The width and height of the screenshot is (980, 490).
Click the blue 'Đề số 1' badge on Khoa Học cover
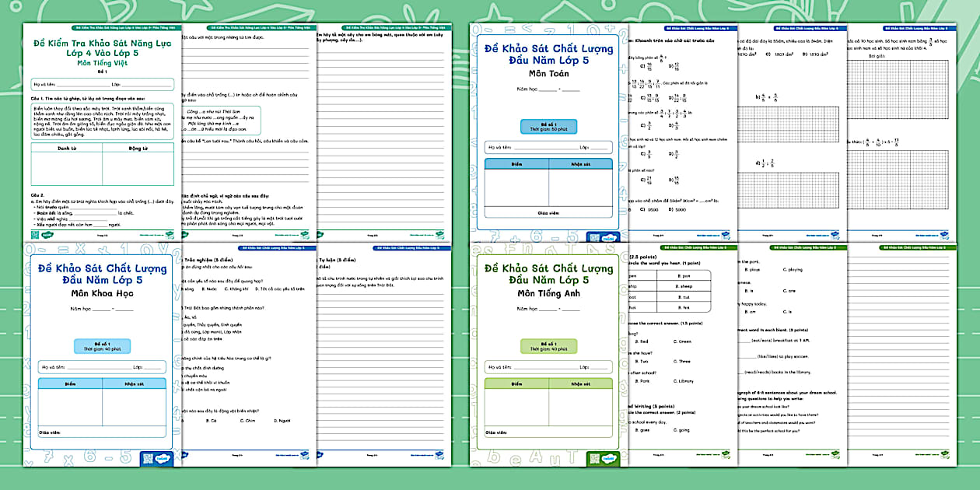[x=102, y=346]
